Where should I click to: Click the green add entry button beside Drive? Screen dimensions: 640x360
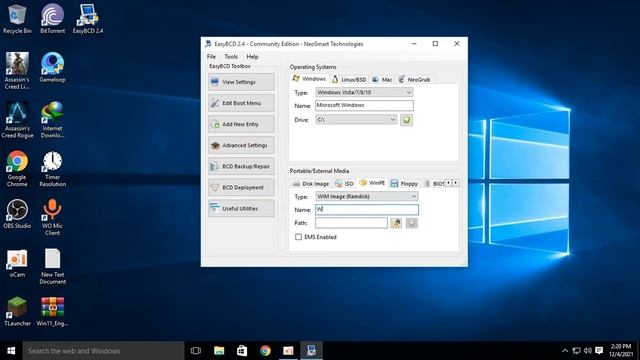[406, 120]
